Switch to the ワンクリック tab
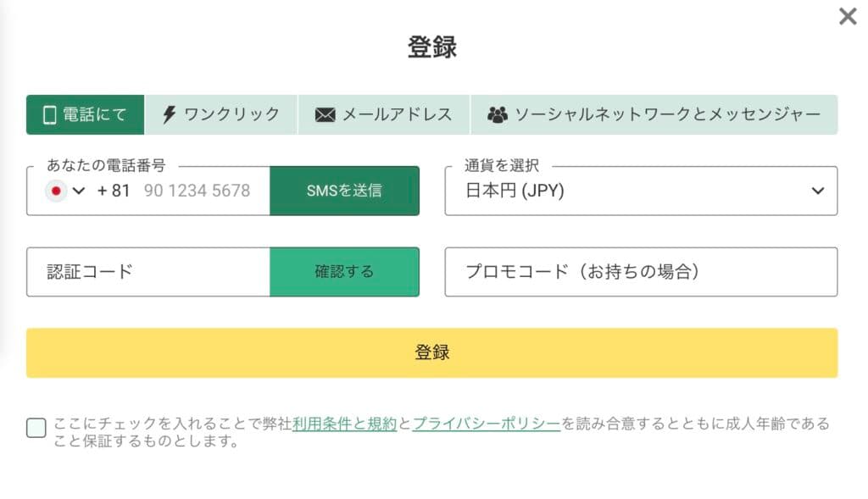Viewport: 868px width, 499px height. tap(221, 114)
